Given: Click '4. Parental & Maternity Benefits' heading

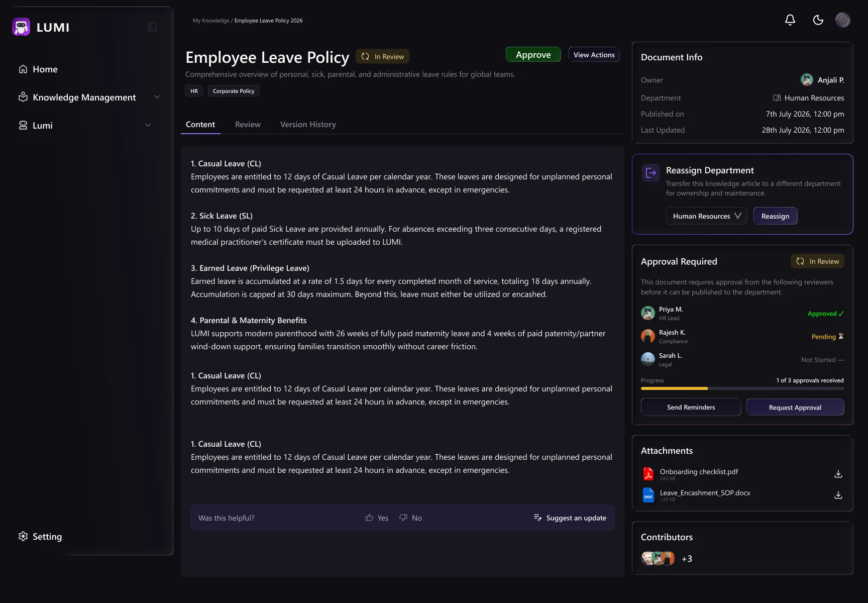Looking at the screenshot, I should (249, 320).
